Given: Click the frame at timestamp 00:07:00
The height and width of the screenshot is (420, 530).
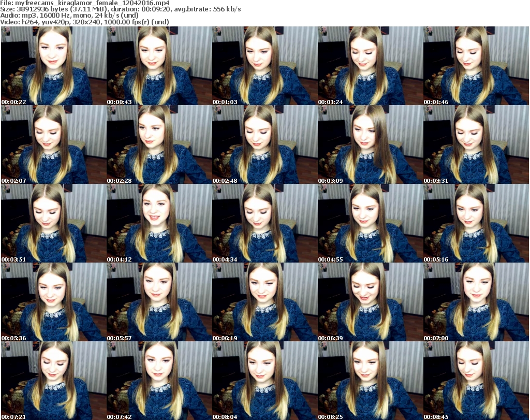Looking at the screenshot, I should (x=476, y=302).
